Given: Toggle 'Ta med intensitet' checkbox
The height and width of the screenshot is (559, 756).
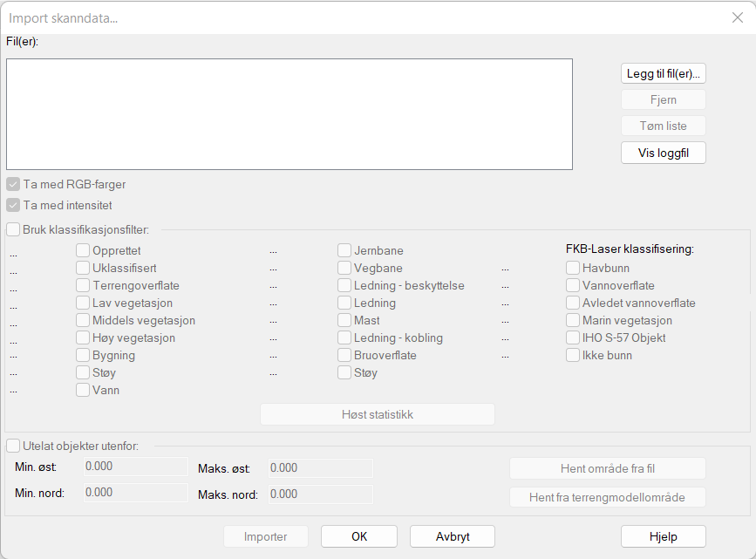Looking at the screenshot, I should (13, 206).
